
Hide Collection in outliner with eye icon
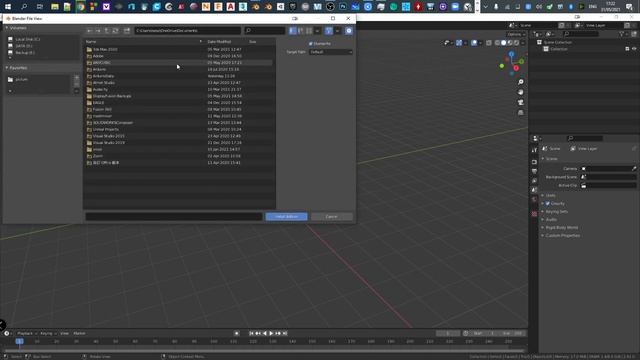tap(634, 49)
